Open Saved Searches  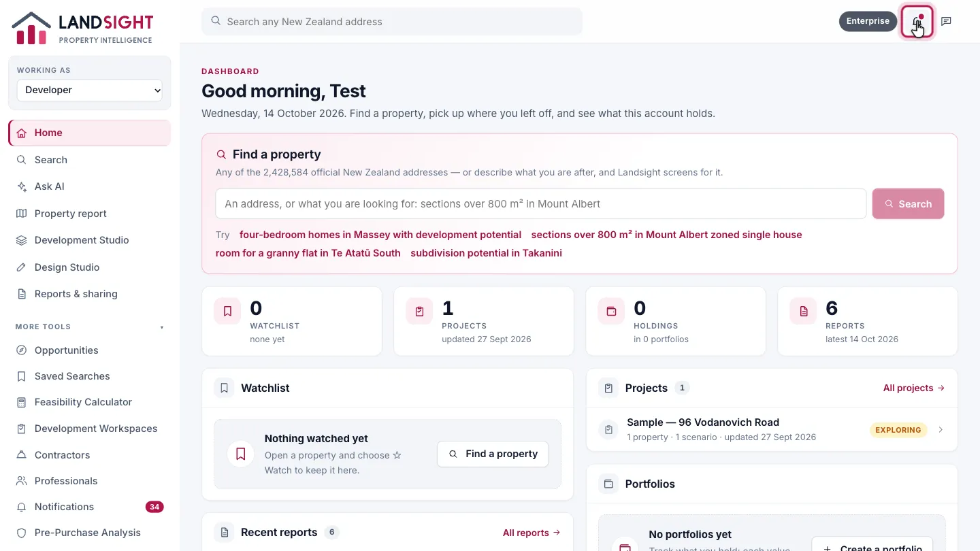coord(90,376)
